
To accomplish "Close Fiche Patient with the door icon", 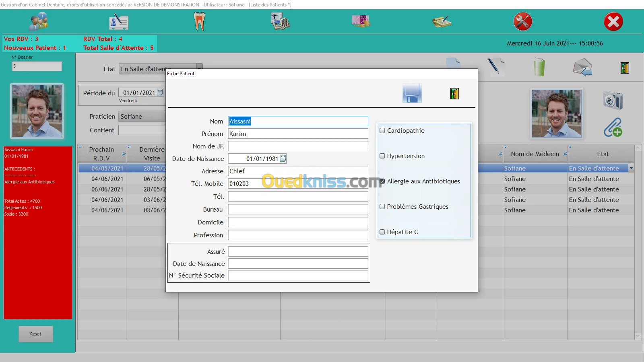I will click(454, 94).
